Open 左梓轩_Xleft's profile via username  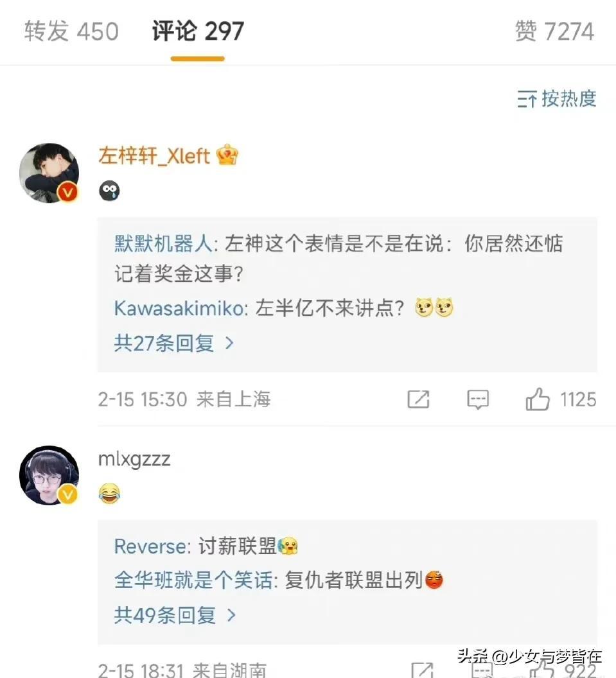[x=154, y=155]
